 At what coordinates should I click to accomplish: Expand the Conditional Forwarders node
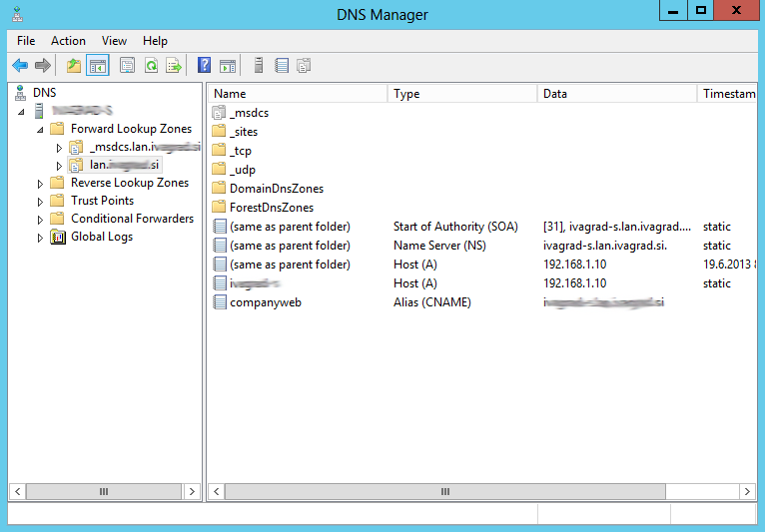pyautogui.click(x=41, y=220)
